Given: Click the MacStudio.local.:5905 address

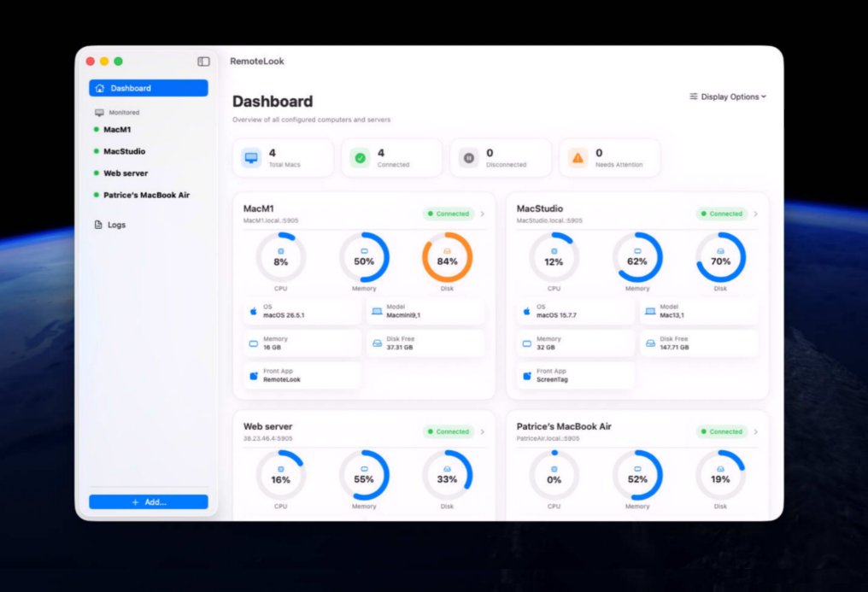Looking at the screenshot, I should [549, 220].
